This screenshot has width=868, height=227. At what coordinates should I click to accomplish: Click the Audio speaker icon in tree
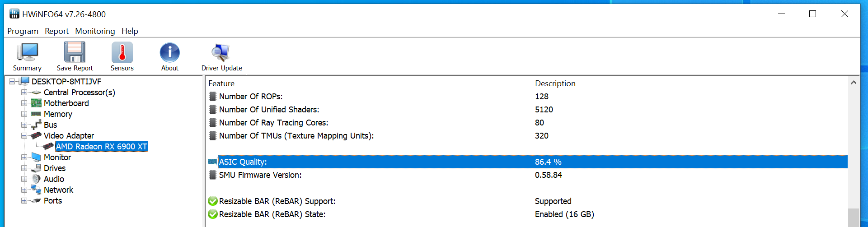point(36,179)
